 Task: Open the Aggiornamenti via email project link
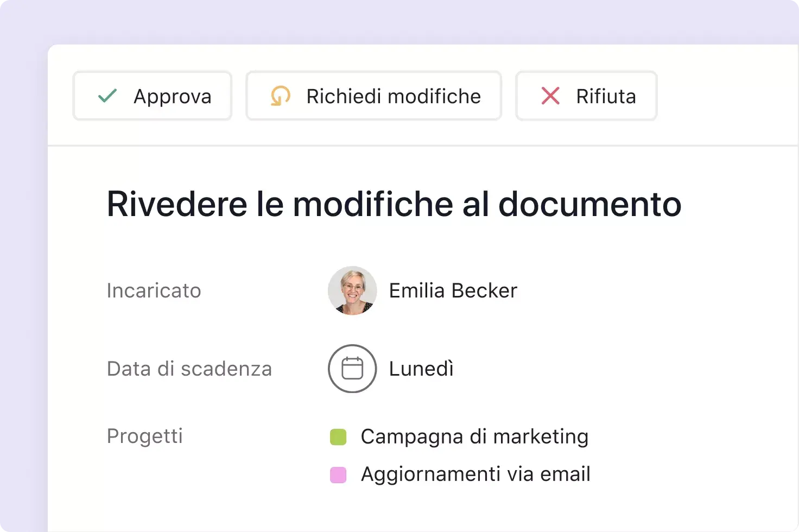474,473
